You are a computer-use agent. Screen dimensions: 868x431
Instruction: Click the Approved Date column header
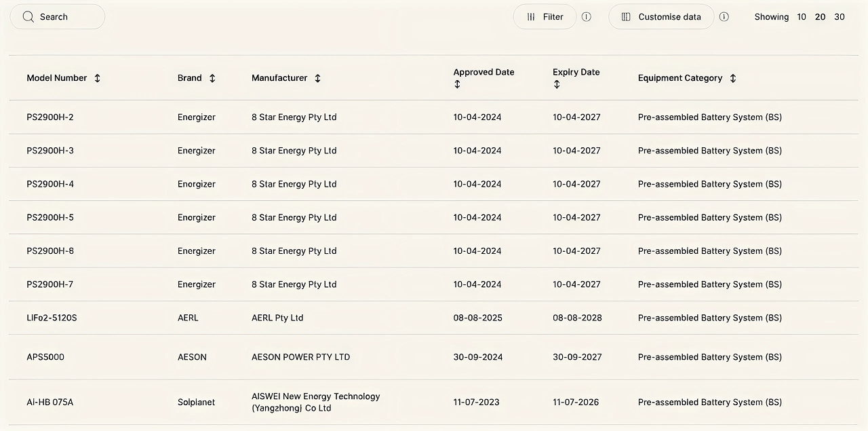pos(484,72)
